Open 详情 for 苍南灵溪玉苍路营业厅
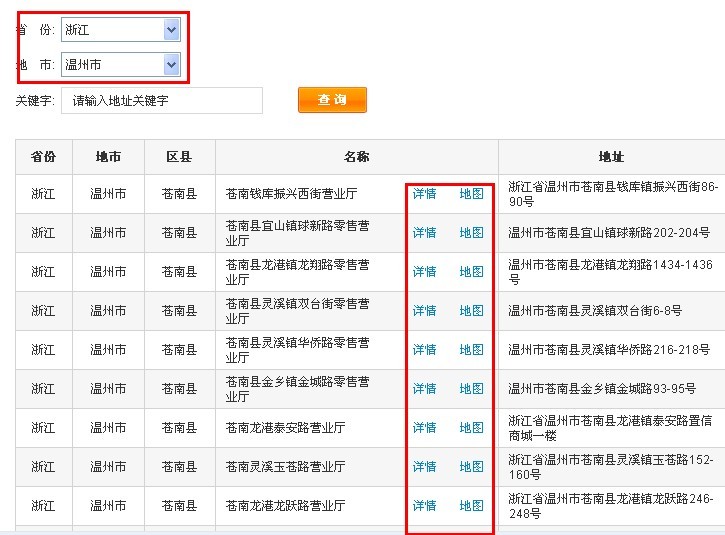Viewport: 725px width, 535px height. [424, 467]
